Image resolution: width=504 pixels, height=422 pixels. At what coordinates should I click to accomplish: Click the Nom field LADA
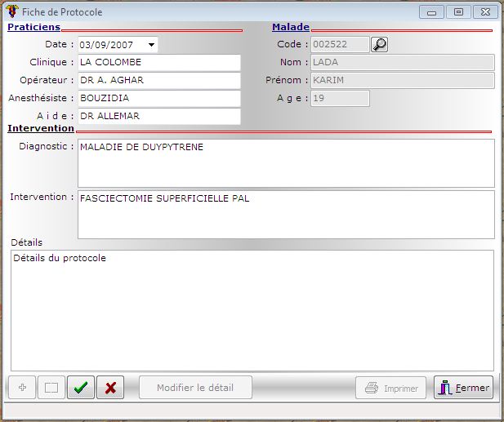click(403, 62)
